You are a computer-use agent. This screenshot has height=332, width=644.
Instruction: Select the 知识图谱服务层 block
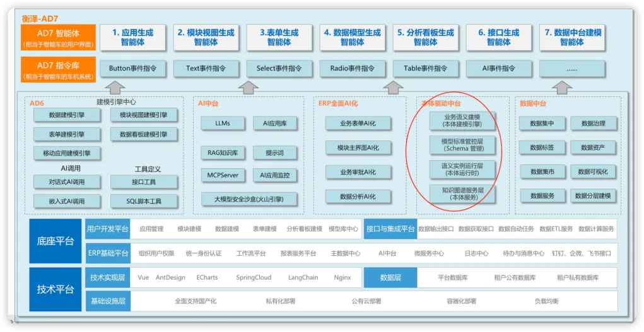pos(462,193)
